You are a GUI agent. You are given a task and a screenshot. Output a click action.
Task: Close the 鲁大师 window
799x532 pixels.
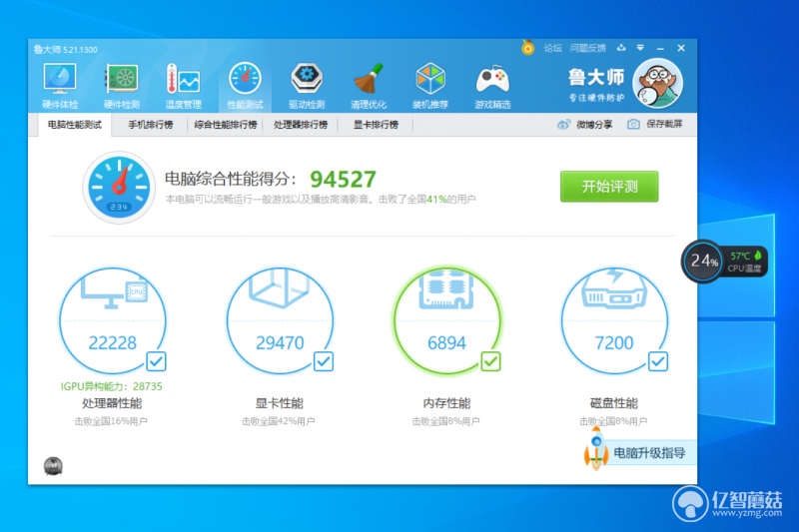coord(681,48)
